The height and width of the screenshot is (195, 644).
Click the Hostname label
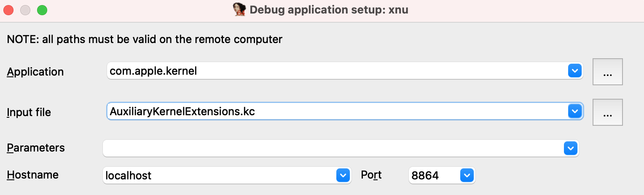click(32, 174)
